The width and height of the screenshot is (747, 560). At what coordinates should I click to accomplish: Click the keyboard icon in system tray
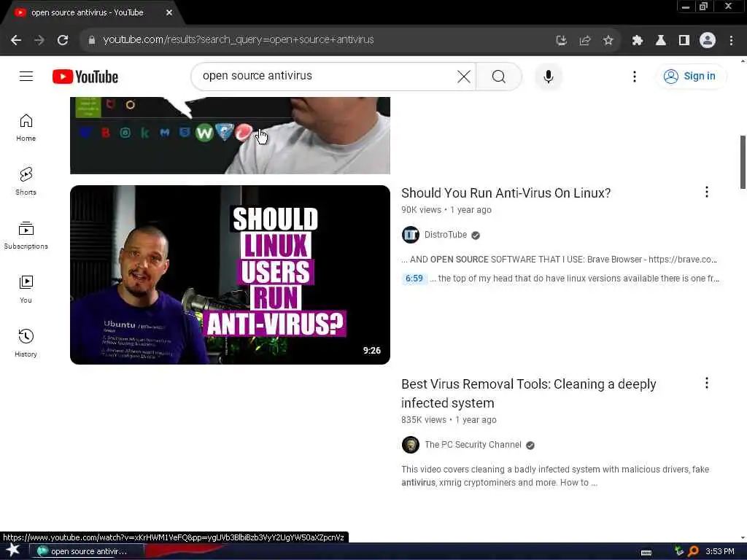click(646, 553)
